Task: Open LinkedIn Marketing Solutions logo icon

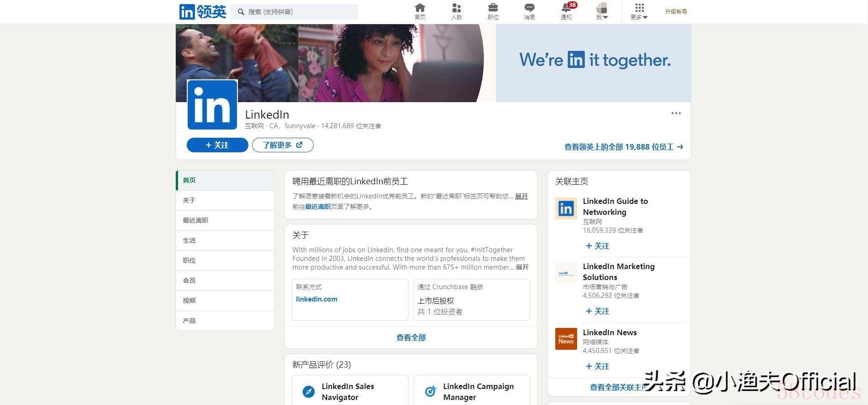Action: click(566, 274)
